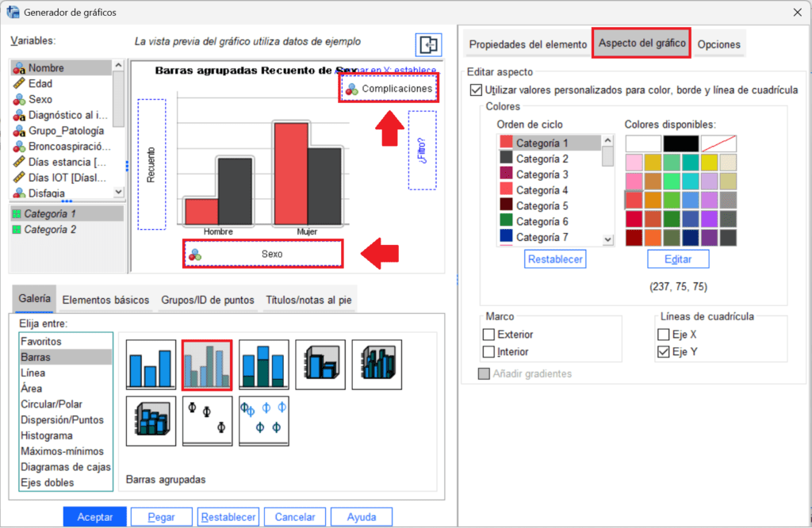812x528 pixels.
Task: Select the clustered 3-D bar chart icon
Action: (x=377, y=365)
